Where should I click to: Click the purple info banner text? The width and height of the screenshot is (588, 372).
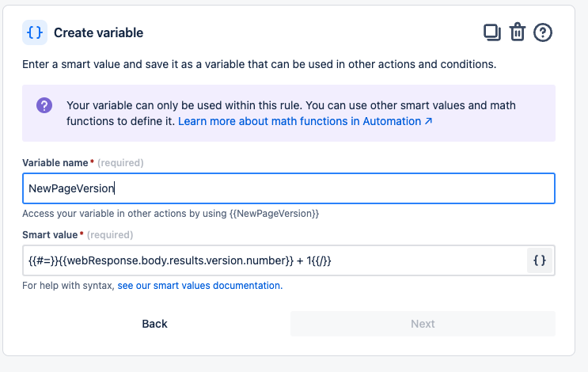pos(291,113)
